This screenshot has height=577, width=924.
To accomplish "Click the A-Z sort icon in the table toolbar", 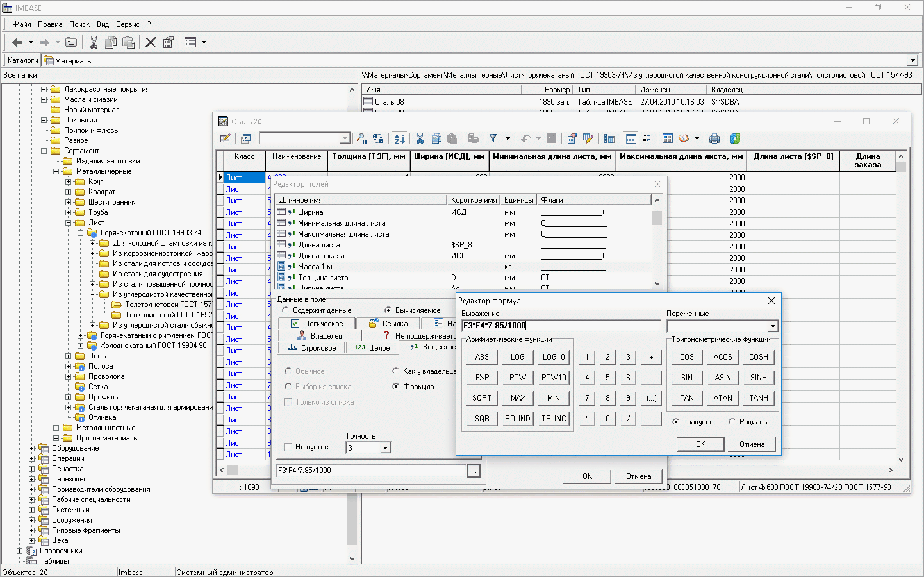I will [x=399, y=138].
